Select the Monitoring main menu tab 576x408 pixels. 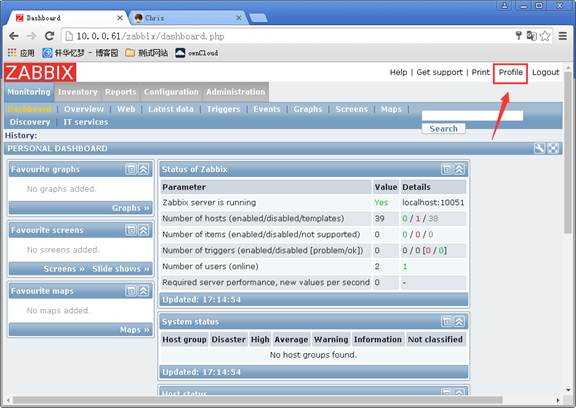tap(29, 92)
